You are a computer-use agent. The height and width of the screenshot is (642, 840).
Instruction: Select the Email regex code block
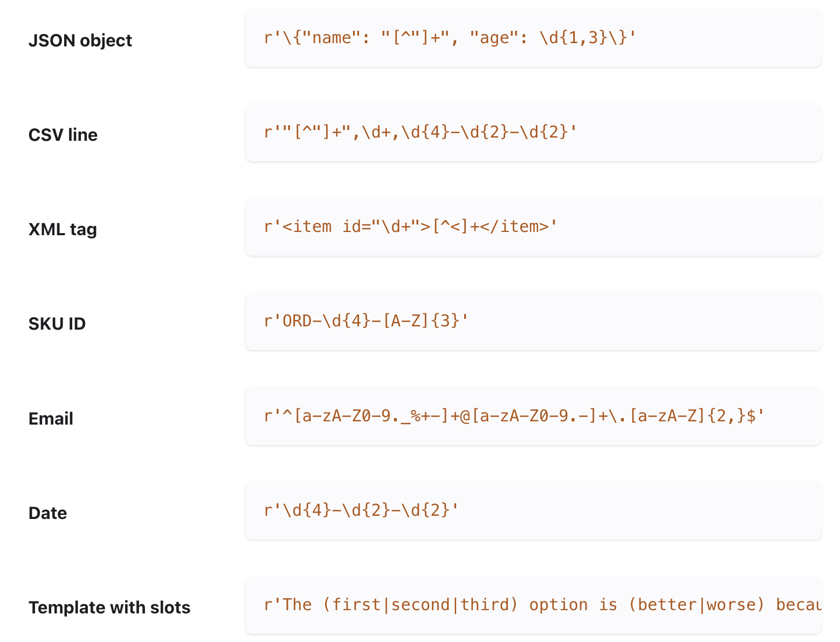pos(533,416)
